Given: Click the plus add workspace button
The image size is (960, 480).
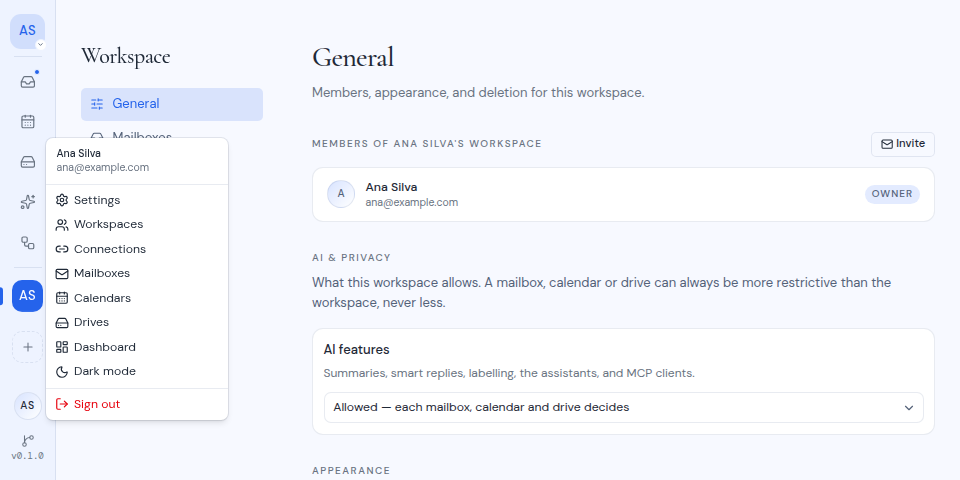Looking at the screenshot, I should click(28, 347).
